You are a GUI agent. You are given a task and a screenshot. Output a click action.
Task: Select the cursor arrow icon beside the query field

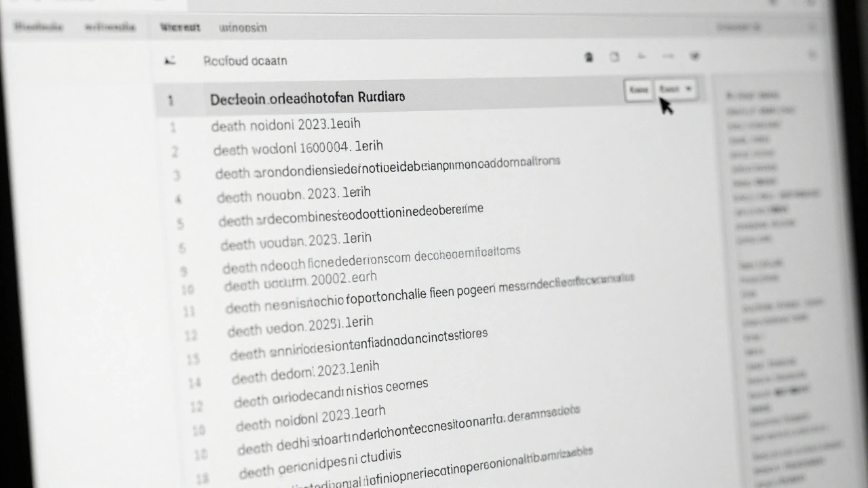[x=170, y=60]
